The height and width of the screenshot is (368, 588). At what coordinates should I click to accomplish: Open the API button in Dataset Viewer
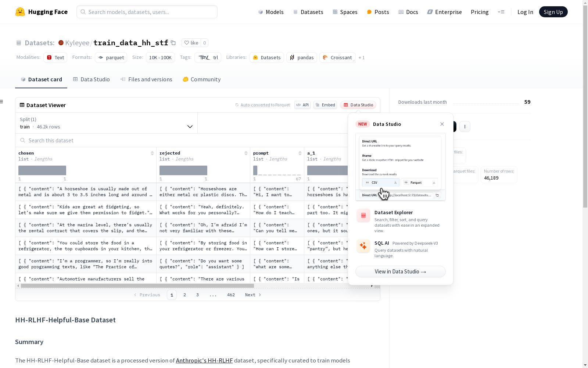302,105
